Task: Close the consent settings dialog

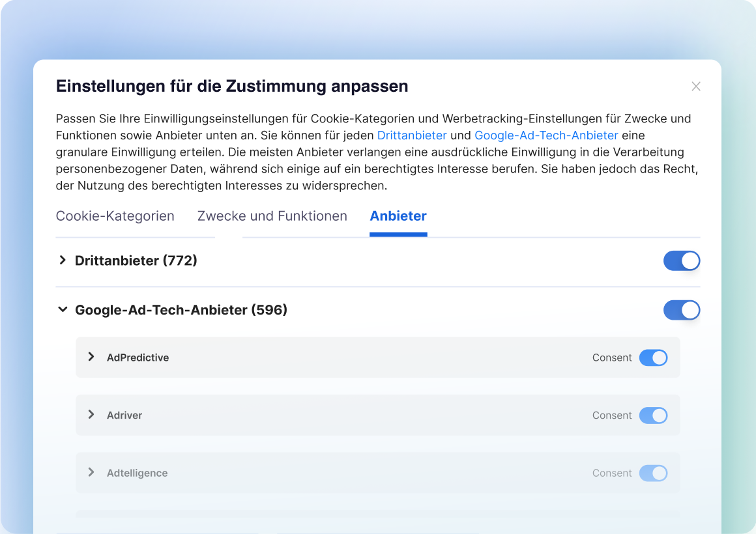Action: tap(696, 87)
